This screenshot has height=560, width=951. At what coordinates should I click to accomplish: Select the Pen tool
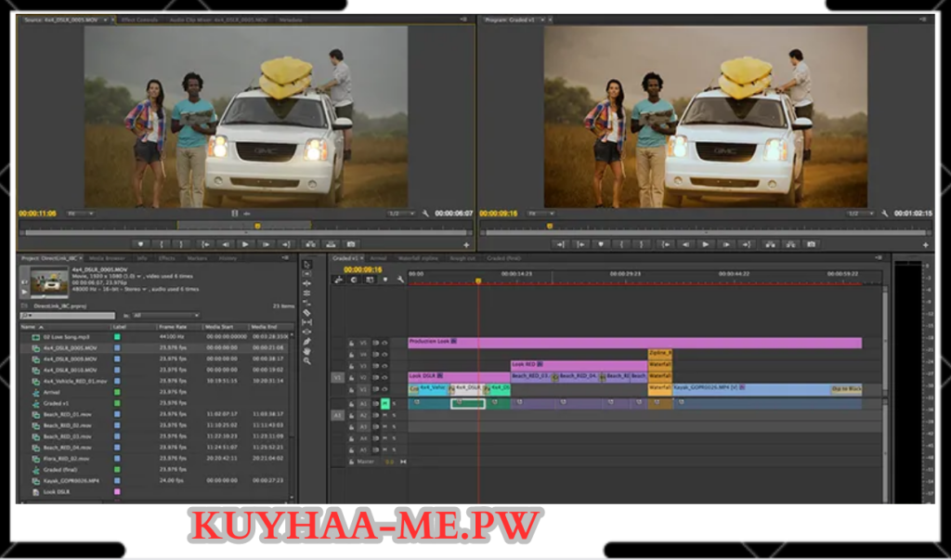(306, 342)
